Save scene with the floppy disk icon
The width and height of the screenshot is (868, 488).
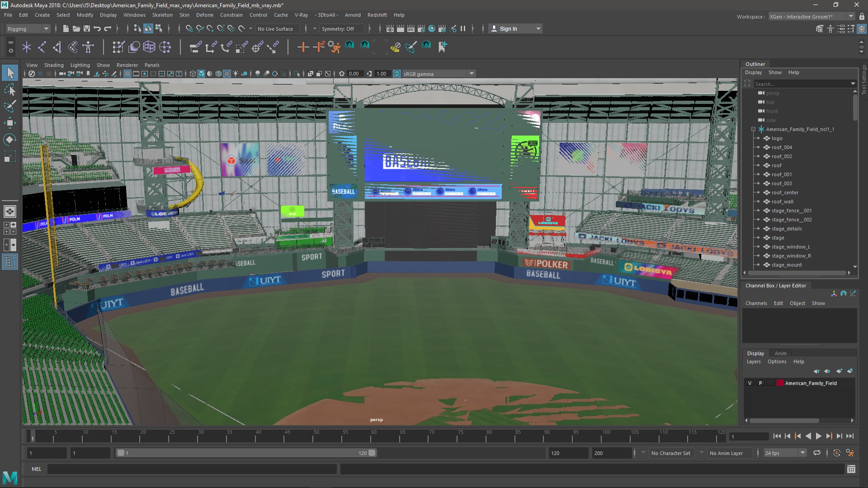[87, 28]
